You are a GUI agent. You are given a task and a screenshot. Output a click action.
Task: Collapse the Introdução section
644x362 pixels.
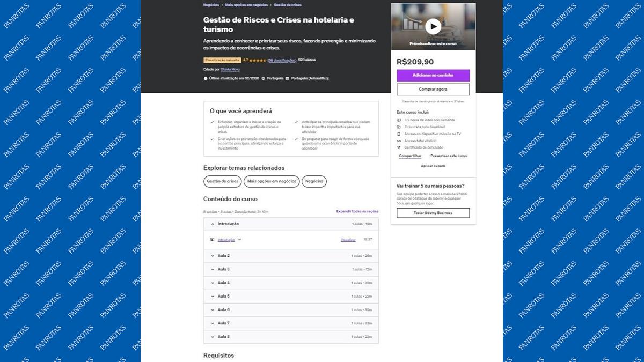click(213, 224)
